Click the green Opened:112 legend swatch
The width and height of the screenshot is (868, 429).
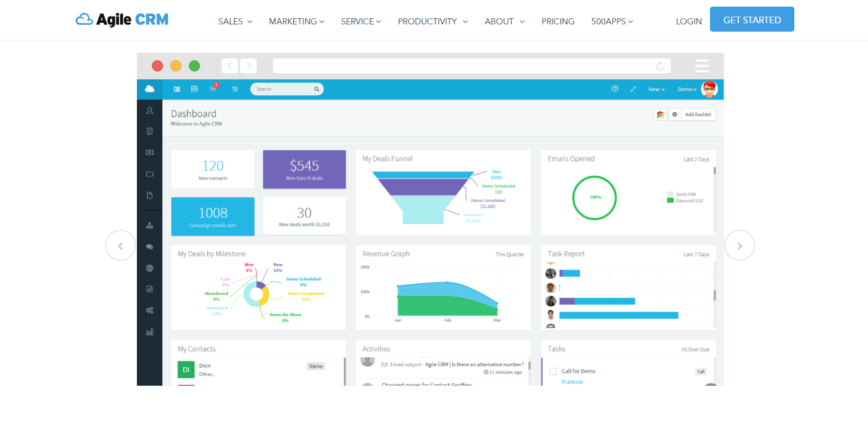pyautogui.click(x=670, y=201)
